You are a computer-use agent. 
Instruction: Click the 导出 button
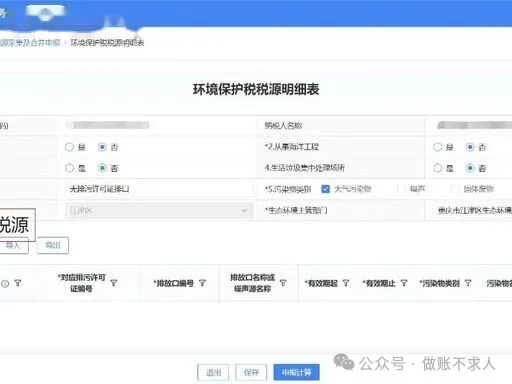[53, 245]
